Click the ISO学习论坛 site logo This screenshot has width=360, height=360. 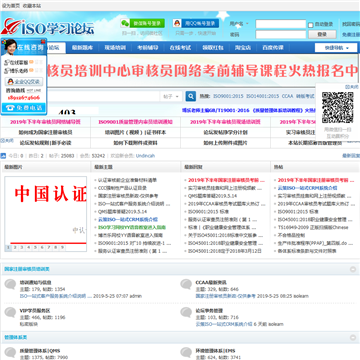tap(47, 27)
